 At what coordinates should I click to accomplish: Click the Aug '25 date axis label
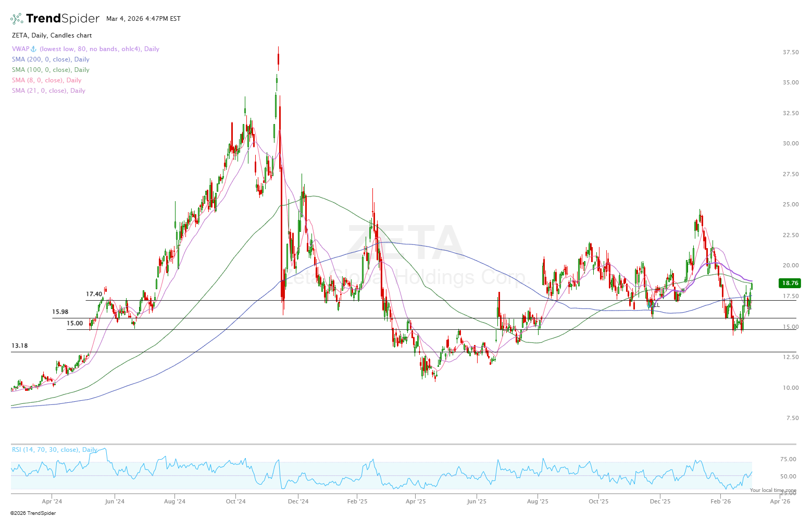538,502
